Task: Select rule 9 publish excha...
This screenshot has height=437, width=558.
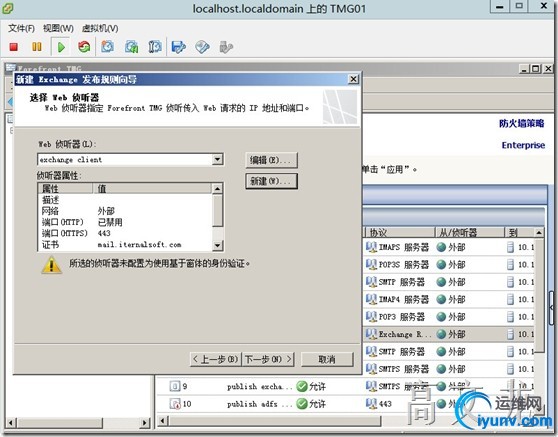Action: coord(260,386)
